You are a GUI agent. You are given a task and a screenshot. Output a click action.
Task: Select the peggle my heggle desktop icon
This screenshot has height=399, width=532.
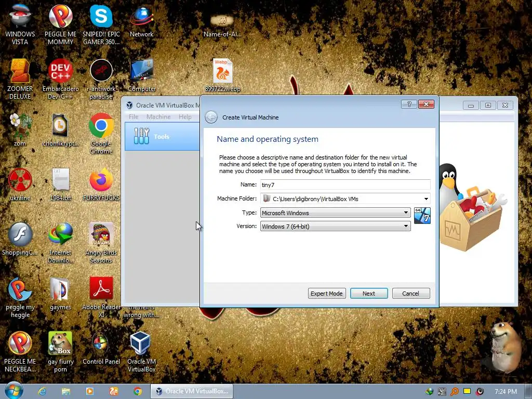pyautogui.click(x=20, y=297)
